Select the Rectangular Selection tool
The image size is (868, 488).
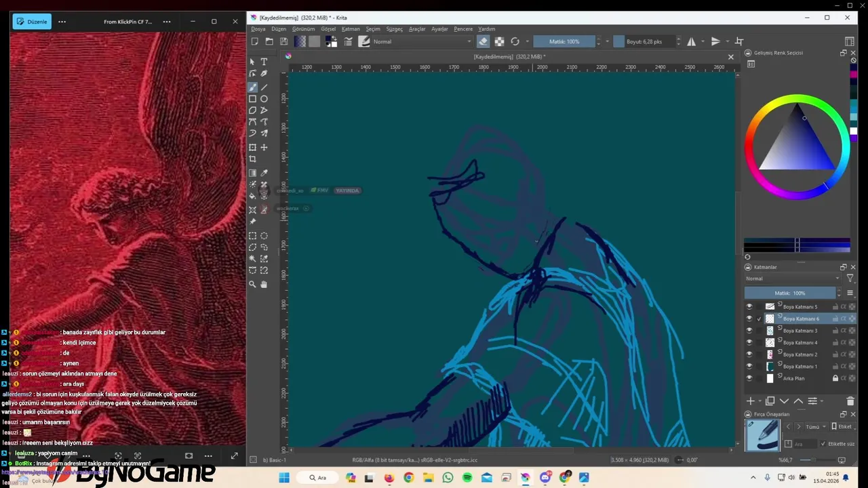tap(252, 236)
